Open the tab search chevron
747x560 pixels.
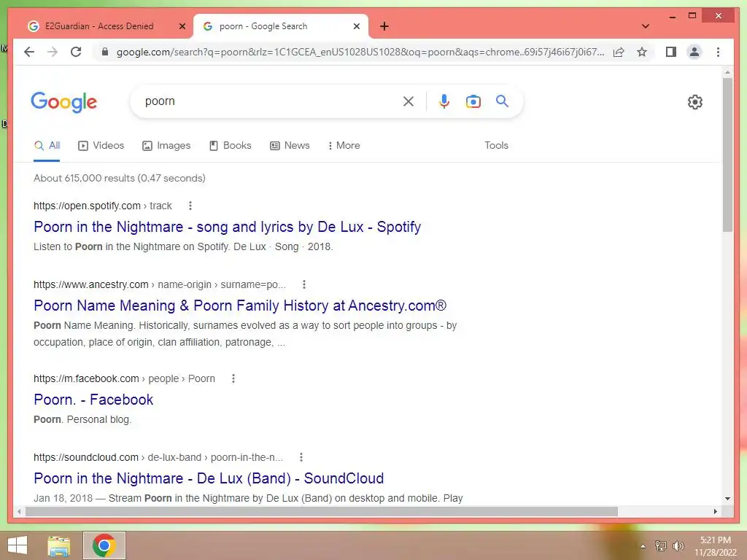pyautogui.click(x=645, y=26)
